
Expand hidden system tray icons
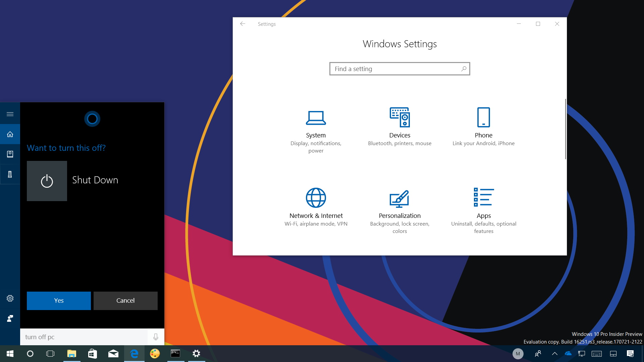pos(555,354)
